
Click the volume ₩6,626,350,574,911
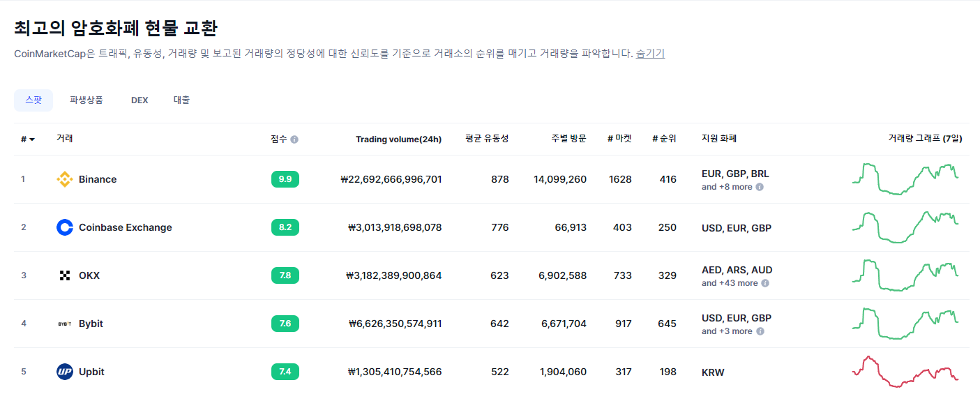click(x=395, y=324)
